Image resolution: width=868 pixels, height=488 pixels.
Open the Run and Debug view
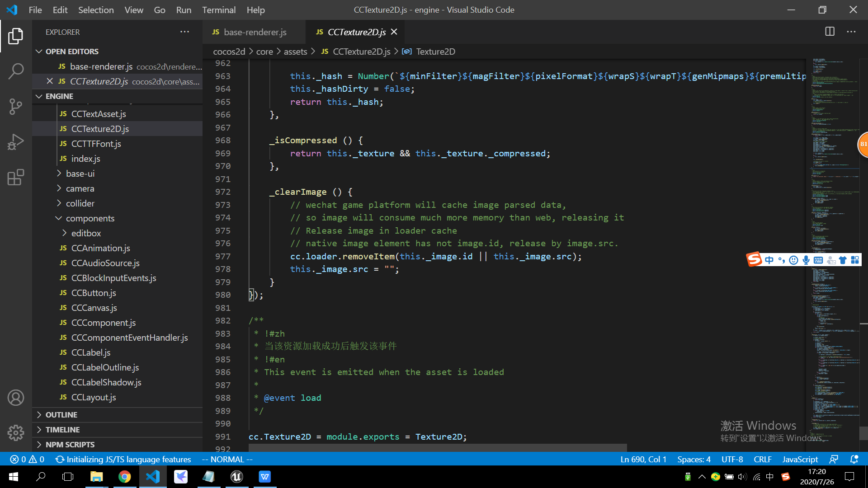coord(16,142)
